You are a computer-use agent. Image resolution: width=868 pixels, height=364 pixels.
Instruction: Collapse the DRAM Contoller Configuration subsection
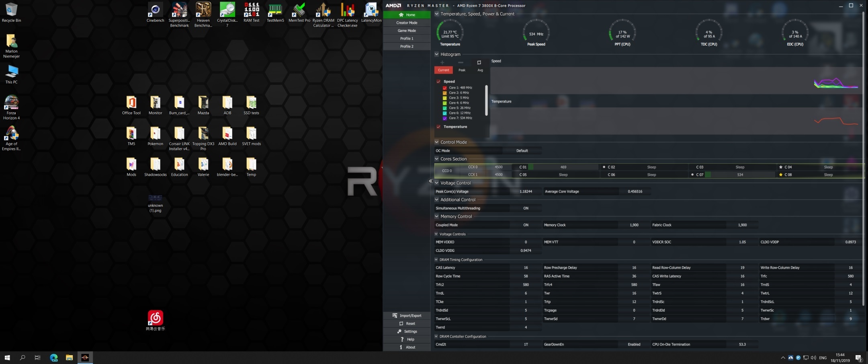[x=436, y=336]
